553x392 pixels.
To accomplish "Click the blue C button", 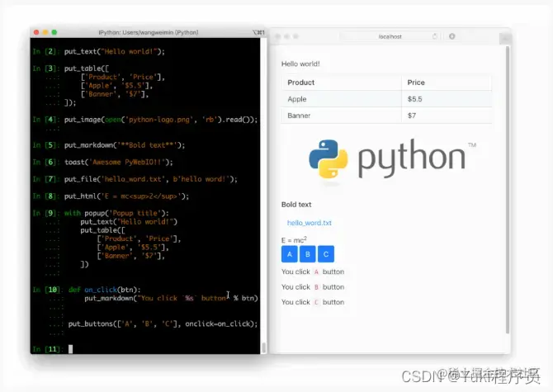I will 326,254.
